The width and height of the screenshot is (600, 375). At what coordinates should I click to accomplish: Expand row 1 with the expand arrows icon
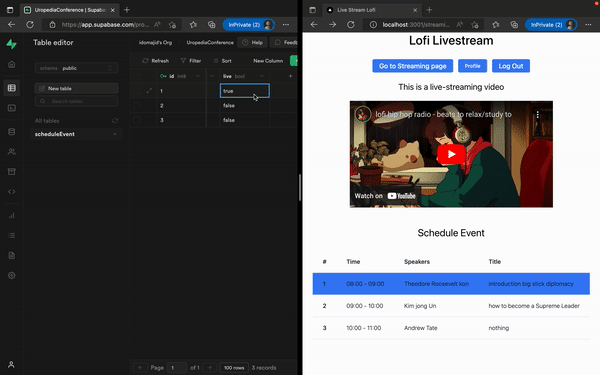tap(149, 91)
